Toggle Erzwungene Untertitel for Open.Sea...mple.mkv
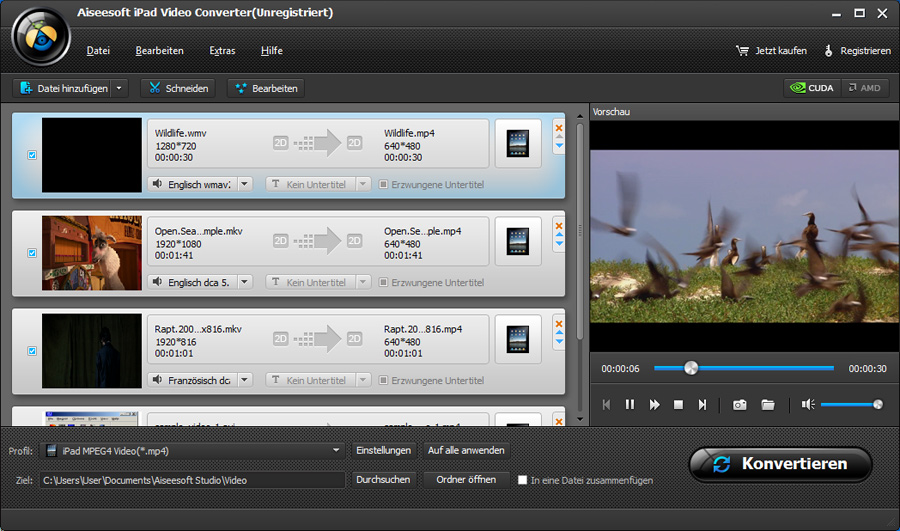 coord(383,282)
